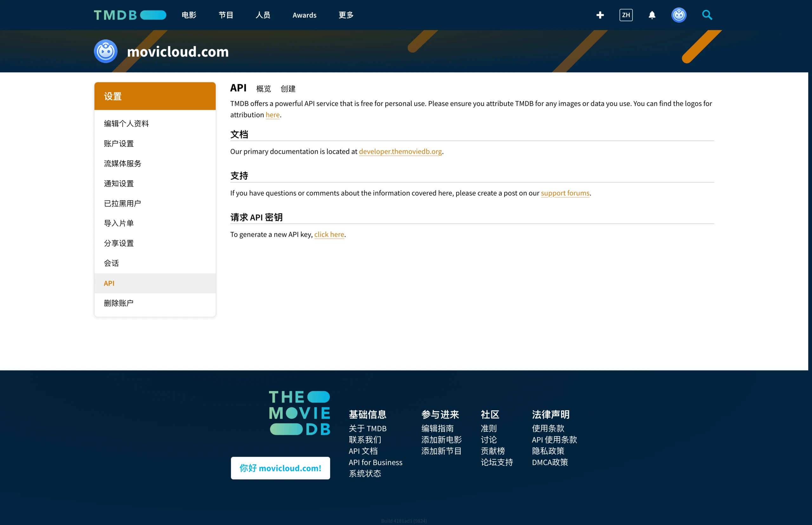The height and width of the screenshot is (525, 812).
Task: Select 已拉黑用户 in settings sidebar
Action: (x=155, y=203)
